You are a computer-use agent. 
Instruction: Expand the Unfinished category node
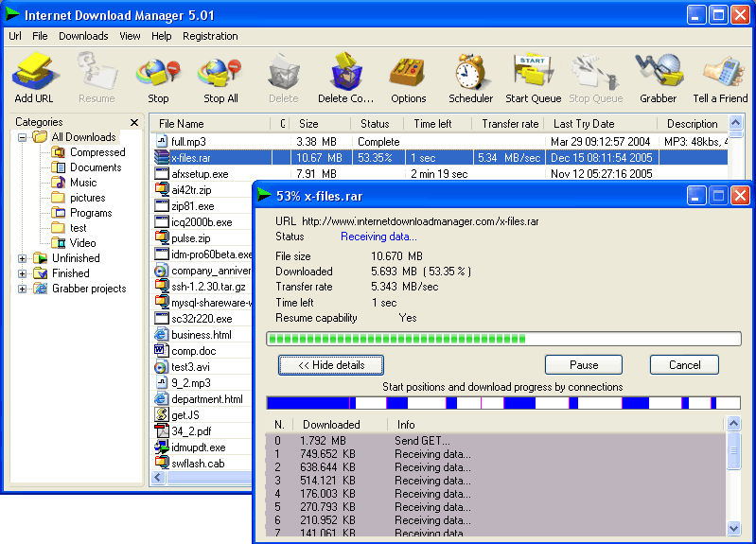tap(22, 258)
